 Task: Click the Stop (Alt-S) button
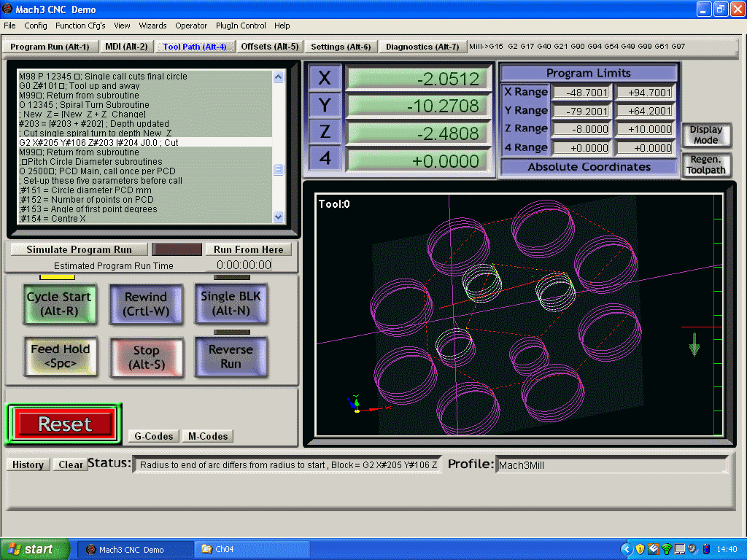click(x=146, y=357)
